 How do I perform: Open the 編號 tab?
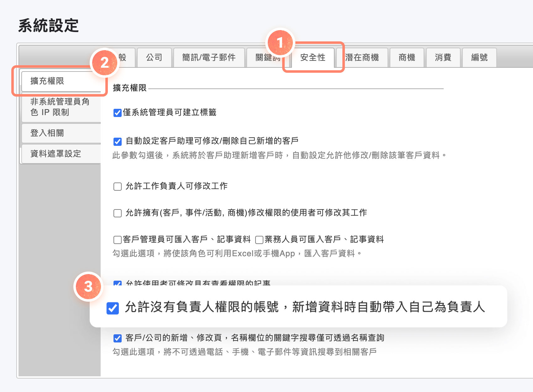[x=479, y=58]
